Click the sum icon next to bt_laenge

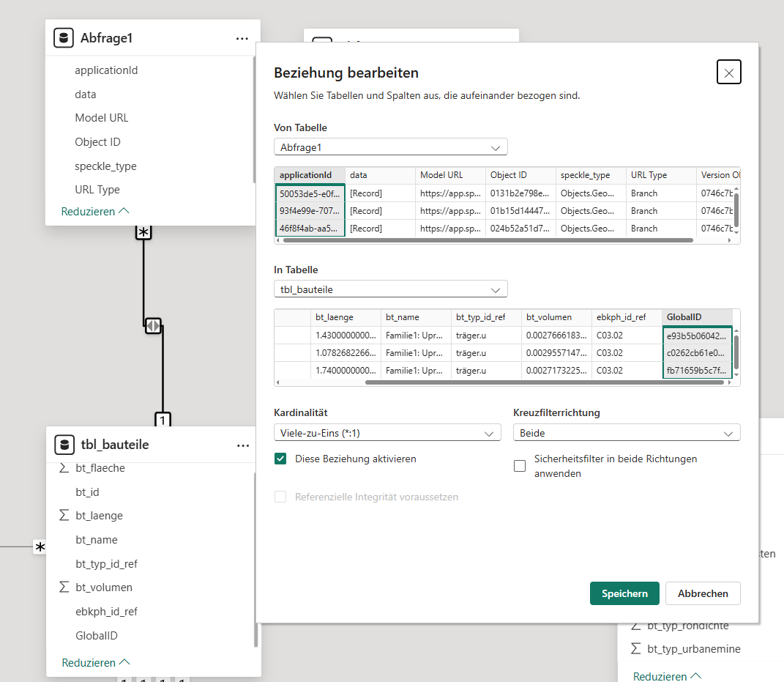64,516
